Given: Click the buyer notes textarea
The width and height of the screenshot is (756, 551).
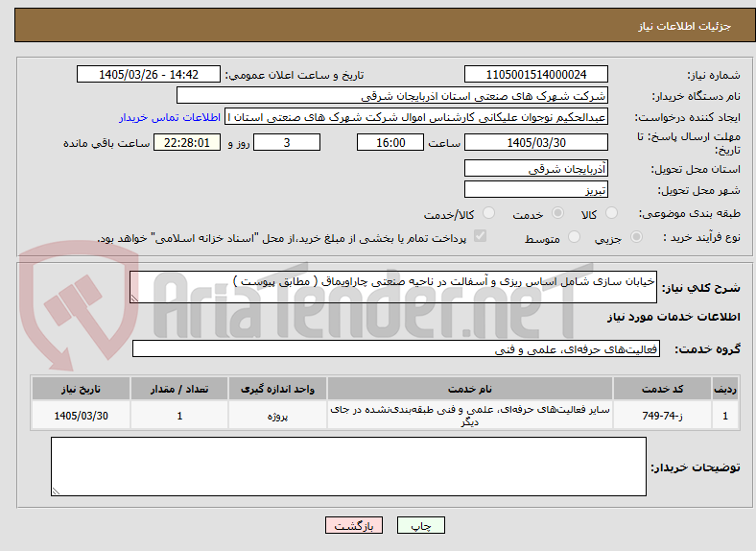Looking at the screenshot, I should point(348,467).
